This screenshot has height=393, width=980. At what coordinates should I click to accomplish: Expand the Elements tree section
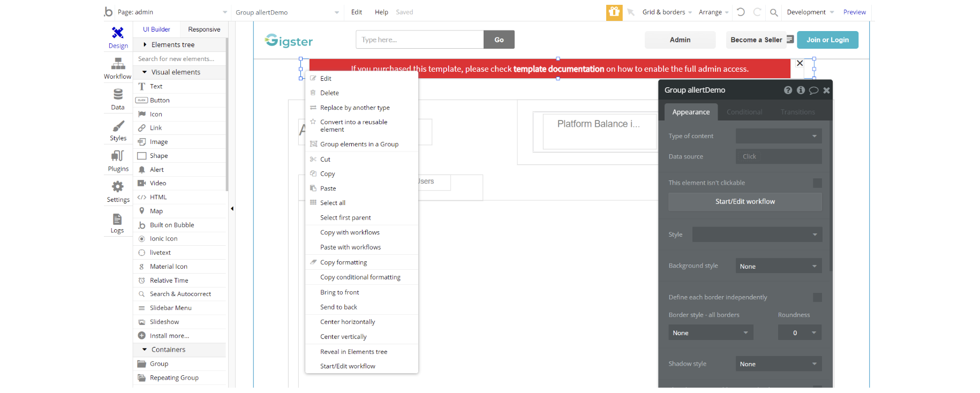pyautogui.click(x=179, y=44)
